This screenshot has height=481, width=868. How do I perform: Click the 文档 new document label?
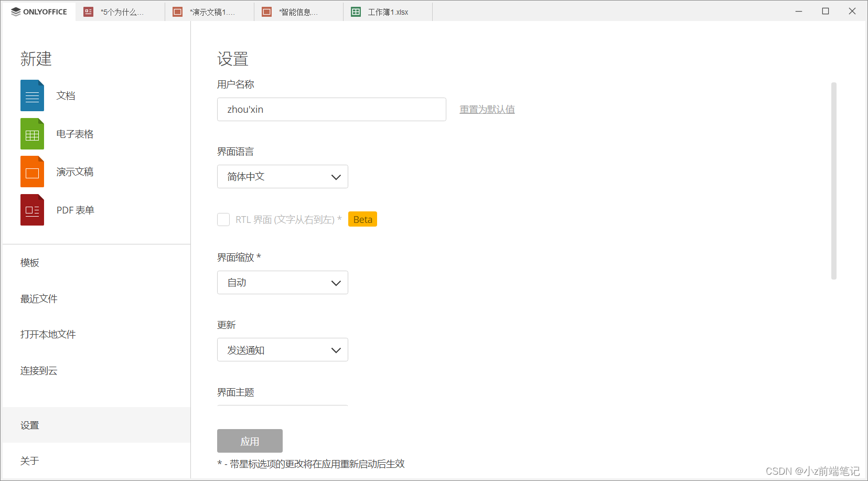pyautogui.click(x=66, y=95)
